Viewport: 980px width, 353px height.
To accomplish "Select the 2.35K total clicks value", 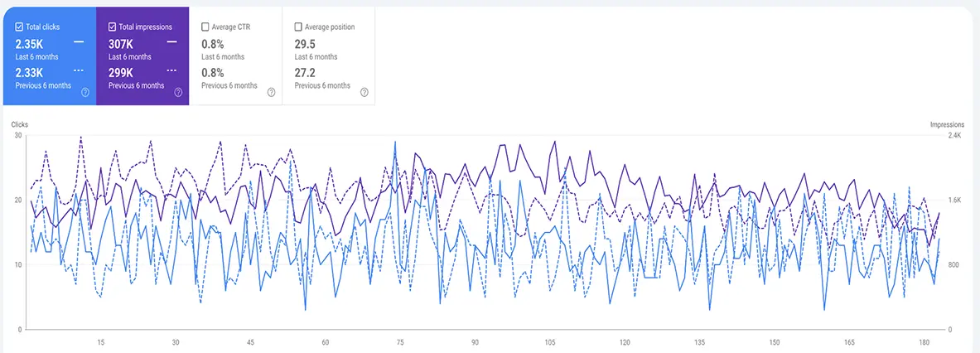I will (x=29, y=43).
